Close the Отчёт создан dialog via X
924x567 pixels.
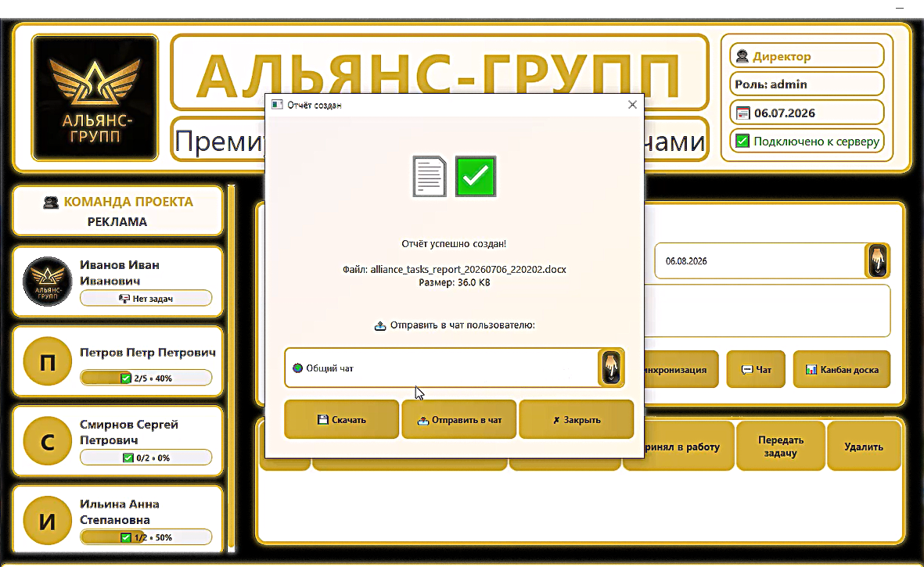tap(632, 105)
